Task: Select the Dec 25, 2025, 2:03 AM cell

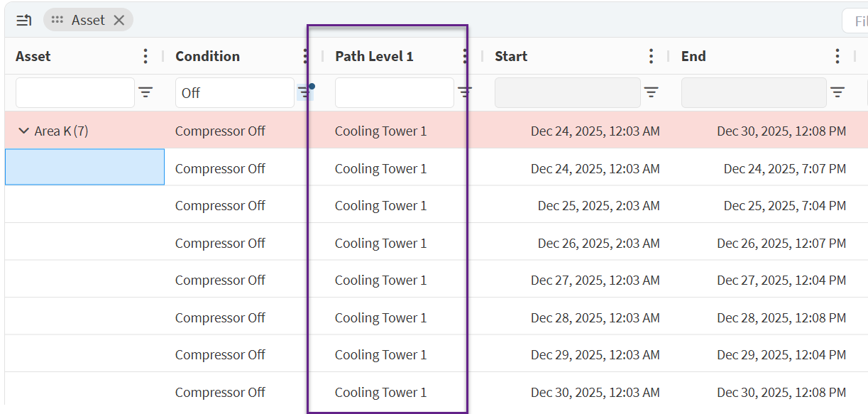Action: (x=598, y=206)
